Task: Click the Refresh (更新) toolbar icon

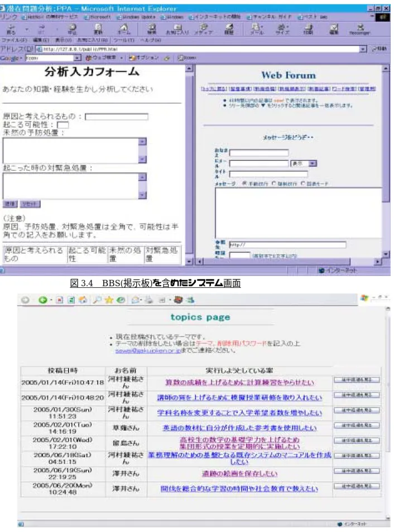Action: 98,29
